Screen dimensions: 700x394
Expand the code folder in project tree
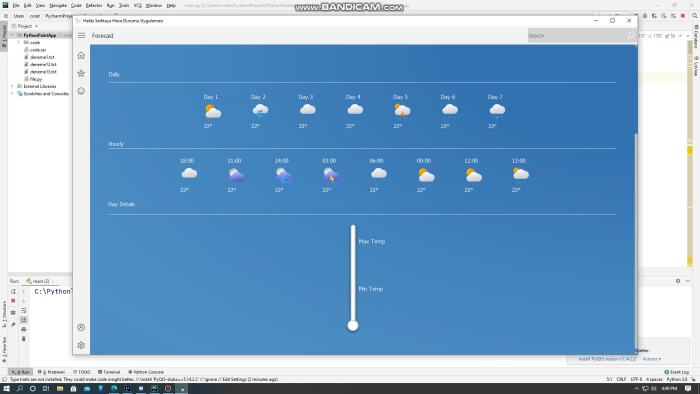click(x=19, y=42)
